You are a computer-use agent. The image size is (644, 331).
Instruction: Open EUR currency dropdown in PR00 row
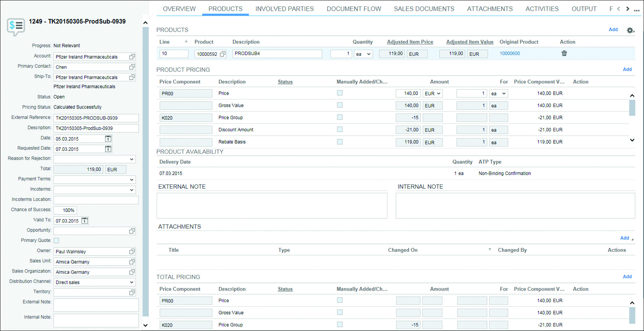(x=439, y=94)
